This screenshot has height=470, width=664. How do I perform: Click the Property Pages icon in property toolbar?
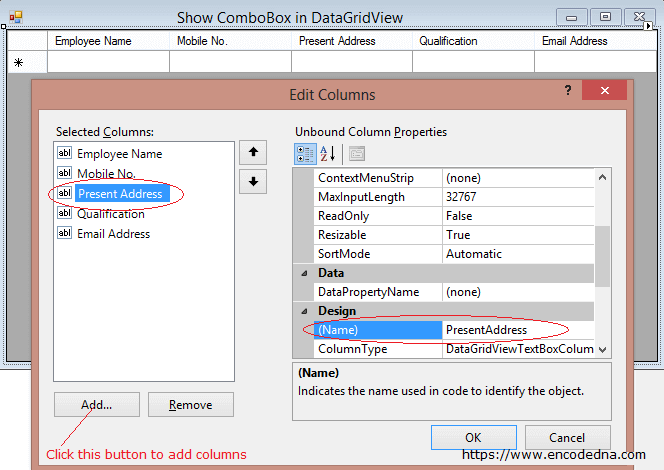pyautogui.click(x=356, y=153)
